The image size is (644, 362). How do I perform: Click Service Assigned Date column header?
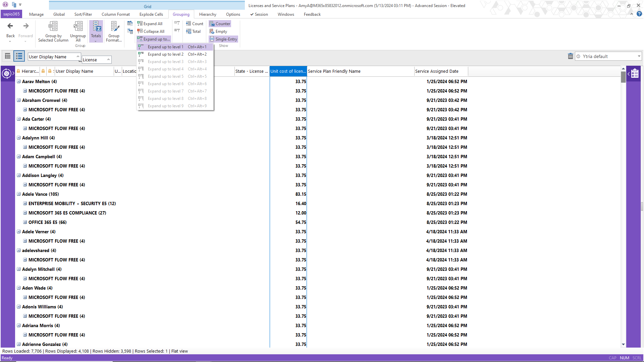coord(441,71)
